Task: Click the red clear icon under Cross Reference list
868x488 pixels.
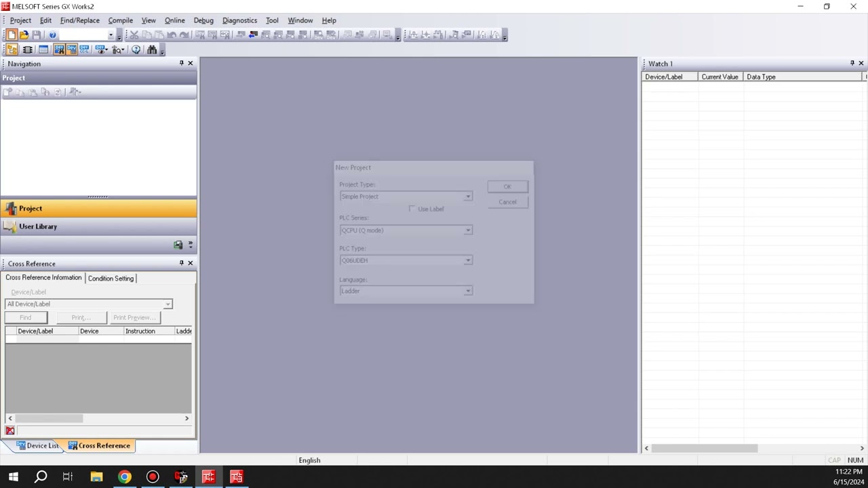Action: [10, 430]
